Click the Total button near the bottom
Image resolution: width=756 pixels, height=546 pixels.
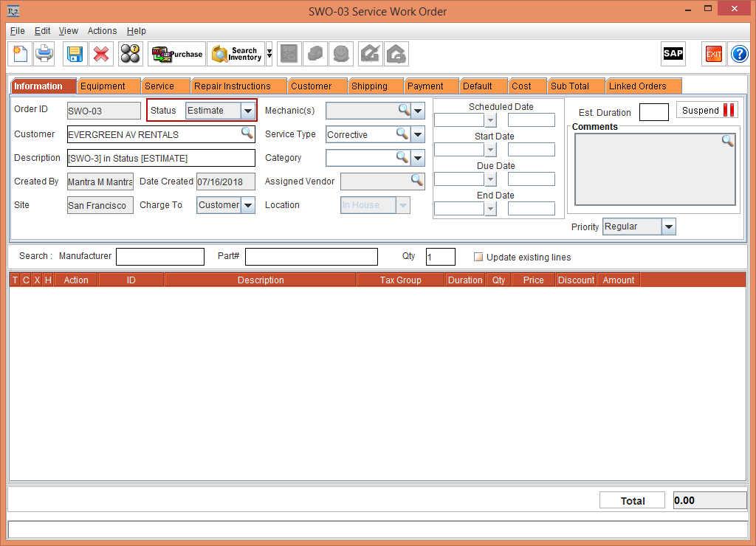[632, 500]
